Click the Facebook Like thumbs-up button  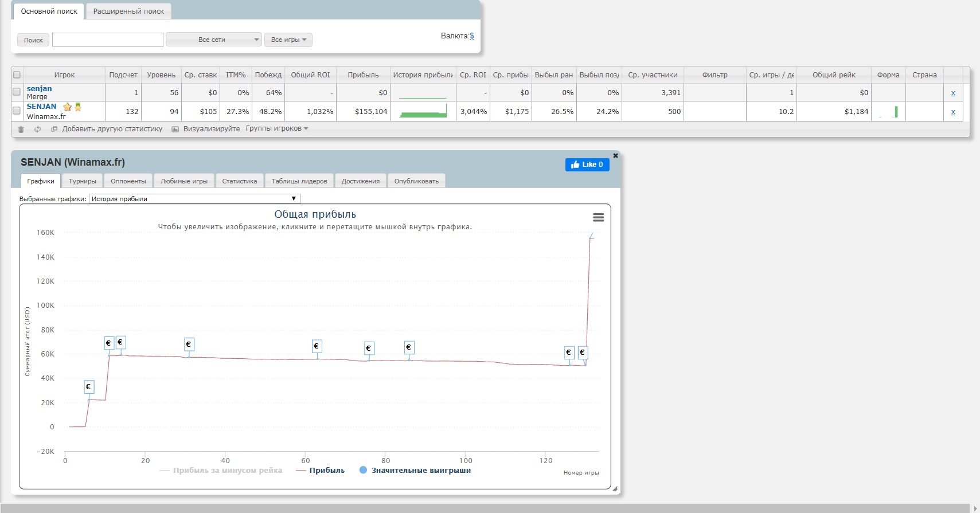pos(587,165)
